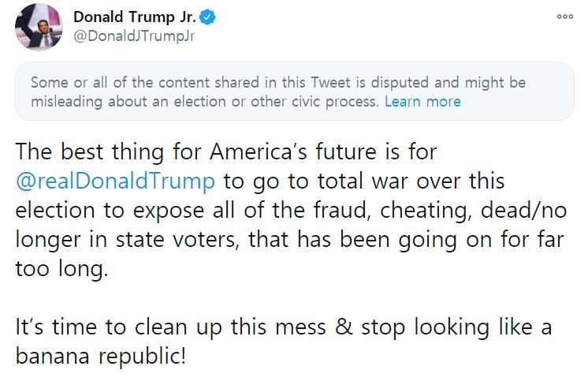Click the gray disputed-content notice box
The height and width of the screenshot is (385, 588).
tap(294, 92)
